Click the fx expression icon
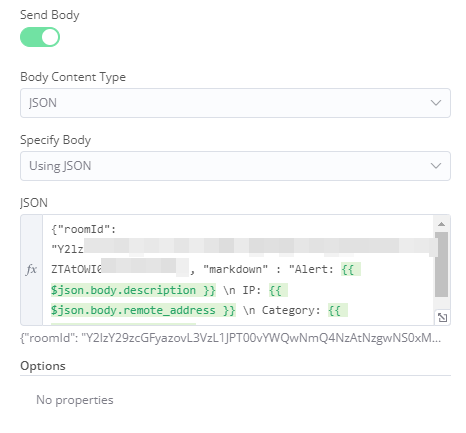Image resolution: width=466 pixels, height=433 pixels. pos(31,270)
